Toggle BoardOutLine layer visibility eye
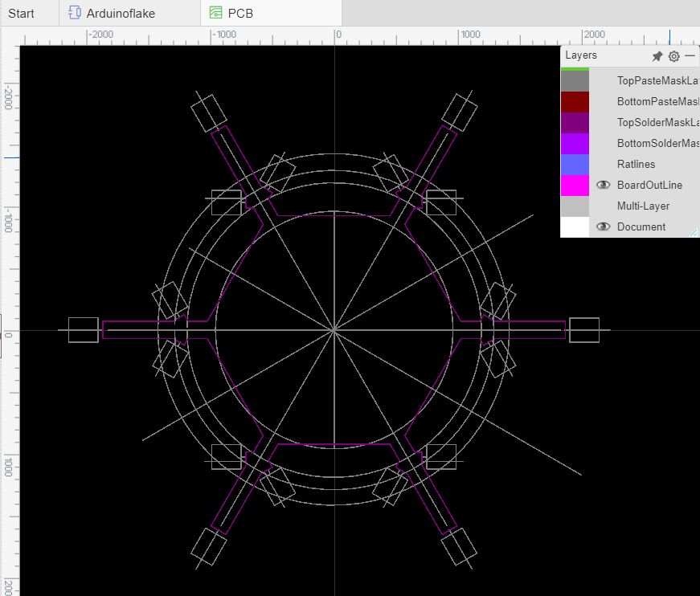Viewport: 700px width, 596px height. [603, 185]
